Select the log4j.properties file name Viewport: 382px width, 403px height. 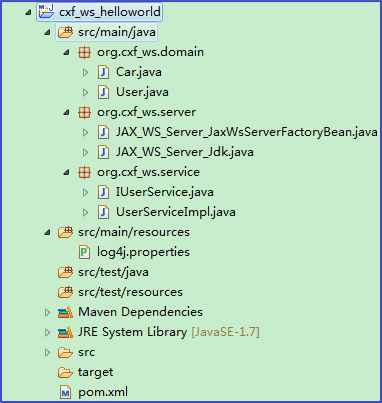click(x=143, y=252)
